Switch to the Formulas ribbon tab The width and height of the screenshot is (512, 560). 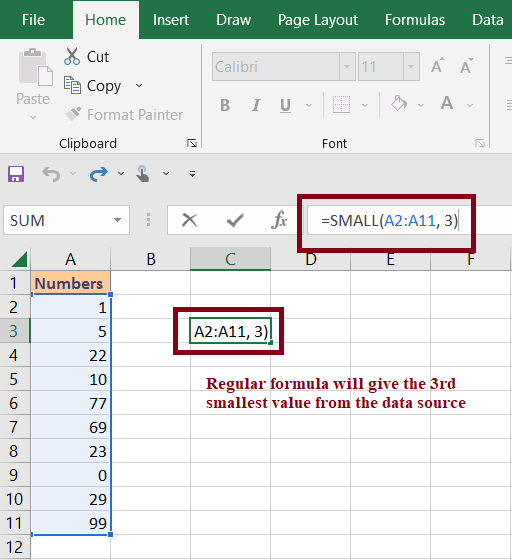(x=415, y=20)
